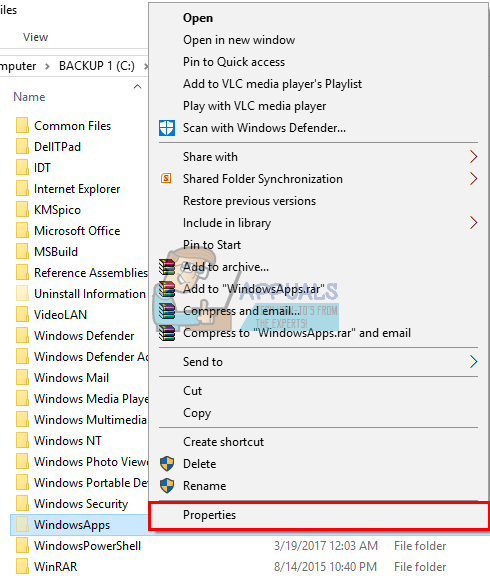The width and height of the screenshot is (490, 576).
Task: Click breadcrumb chevron before BACKUP 1 (C:)
Action: coord(47,66)
